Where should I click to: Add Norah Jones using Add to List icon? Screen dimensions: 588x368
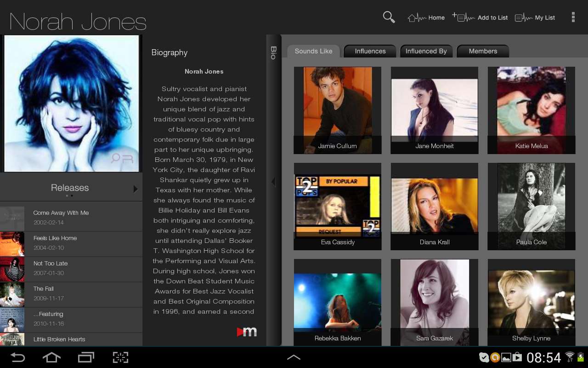click(x=480, y=17)
